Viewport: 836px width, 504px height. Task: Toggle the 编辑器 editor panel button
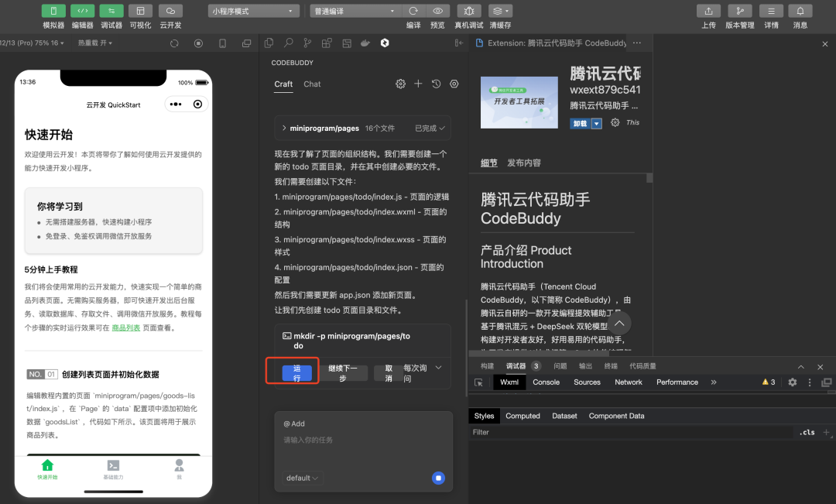coord(82,11)
